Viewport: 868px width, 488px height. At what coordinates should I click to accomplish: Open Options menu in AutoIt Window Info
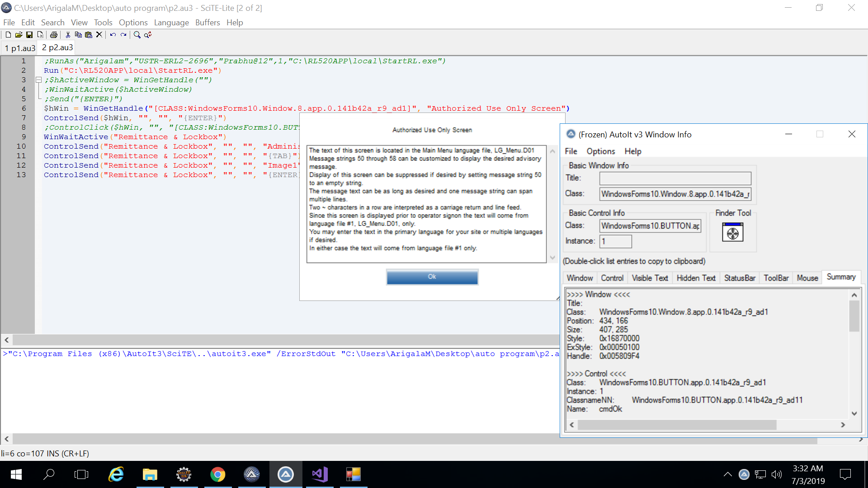pos(601,151)
